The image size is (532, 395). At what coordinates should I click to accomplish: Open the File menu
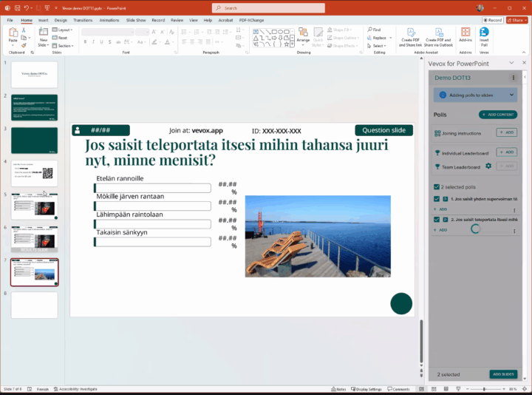click(10, 20)
